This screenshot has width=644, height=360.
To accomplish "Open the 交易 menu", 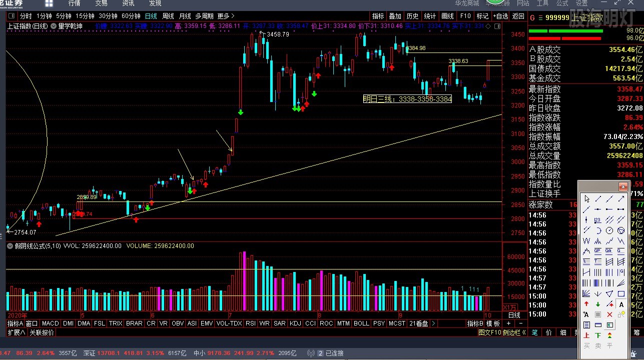I will click(101, 3).
